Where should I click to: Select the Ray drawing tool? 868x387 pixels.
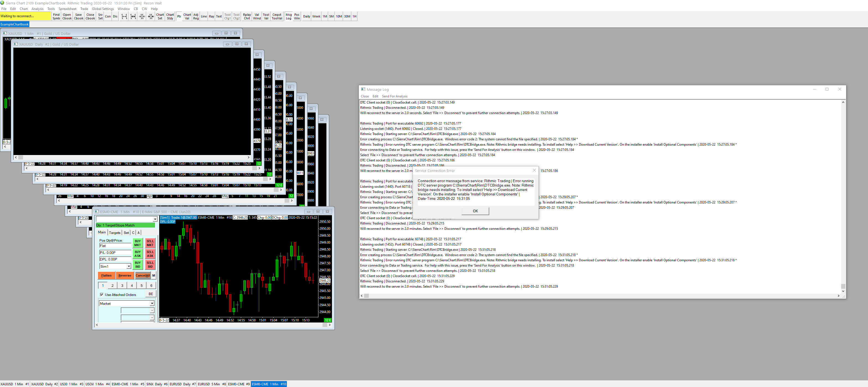tap(211, 17)
